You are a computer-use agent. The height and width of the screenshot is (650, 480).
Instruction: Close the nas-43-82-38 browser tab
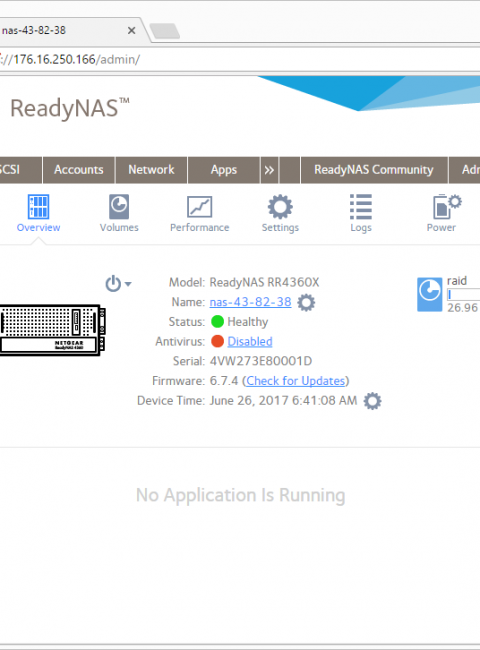click(x=131, y=31)
